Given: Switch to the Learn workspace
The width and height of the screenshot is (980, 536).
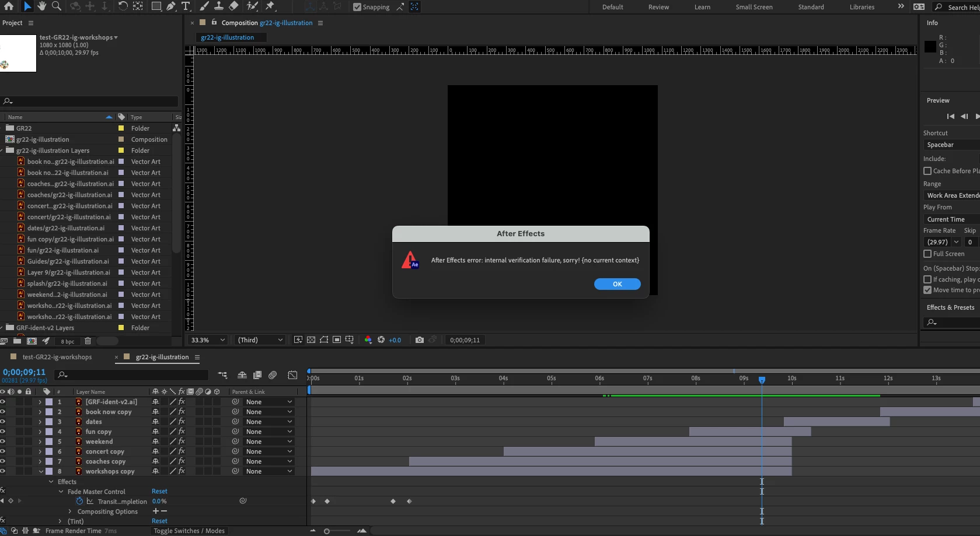Looking at the screenshot, I should click(702, 7).
